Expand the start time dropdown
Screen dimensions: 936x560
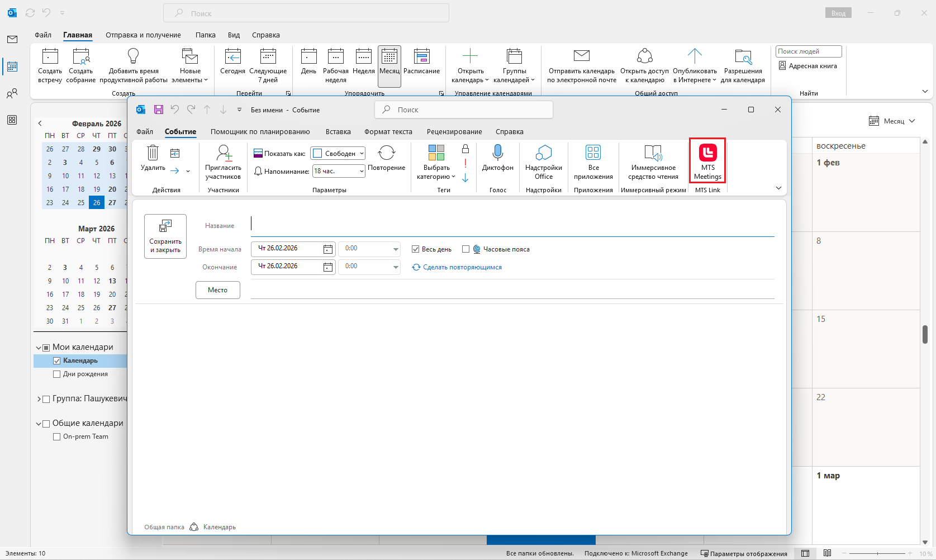(396, 249)
